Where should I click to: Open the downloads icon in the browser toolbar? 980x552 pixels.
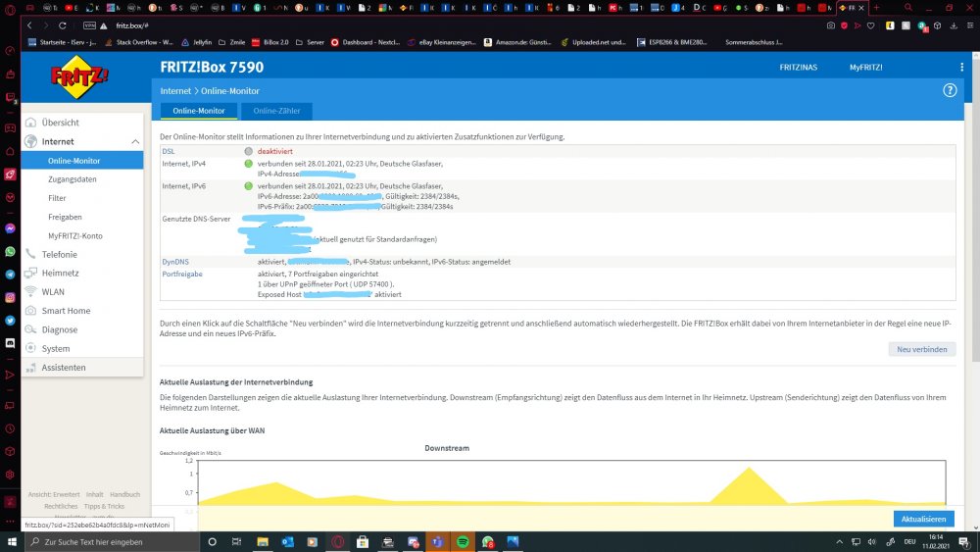click(954, 25)
